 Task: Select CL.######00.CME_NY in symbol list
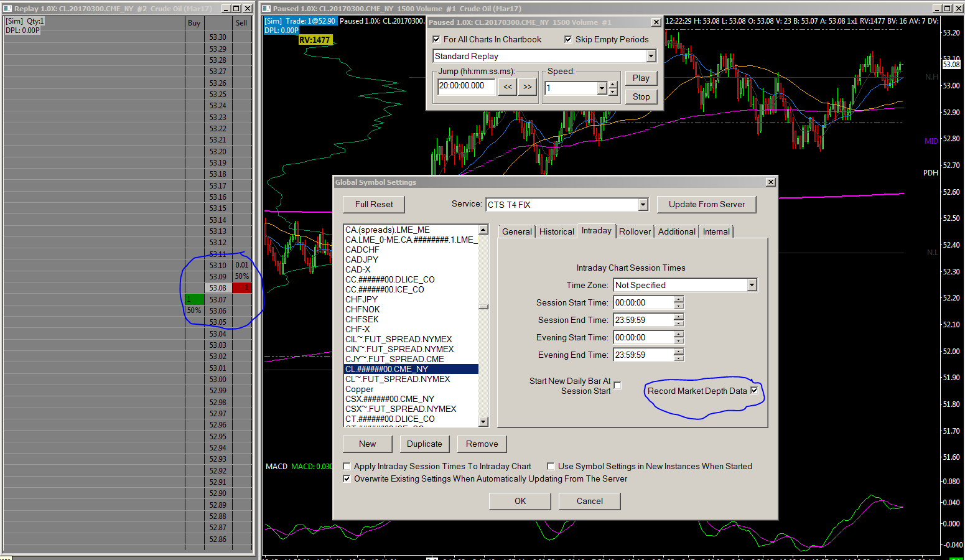[411, 369]
